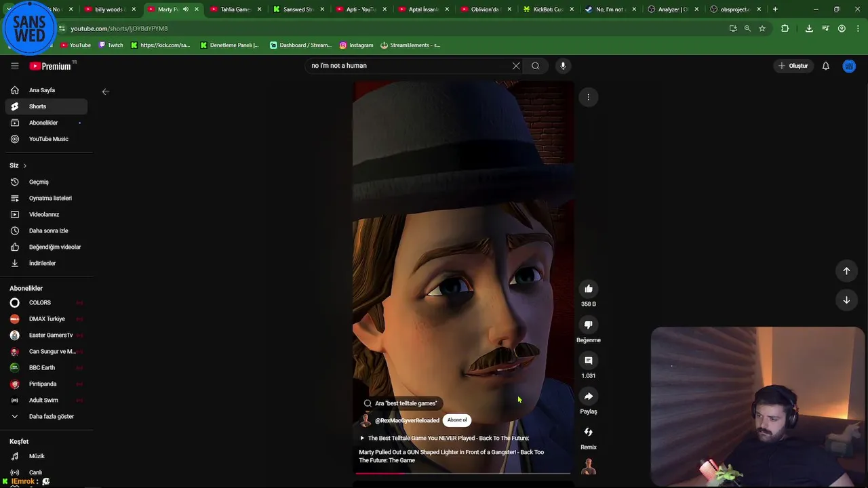
Task: Open Abonelikler in sidebar
Action: (46, 123)
